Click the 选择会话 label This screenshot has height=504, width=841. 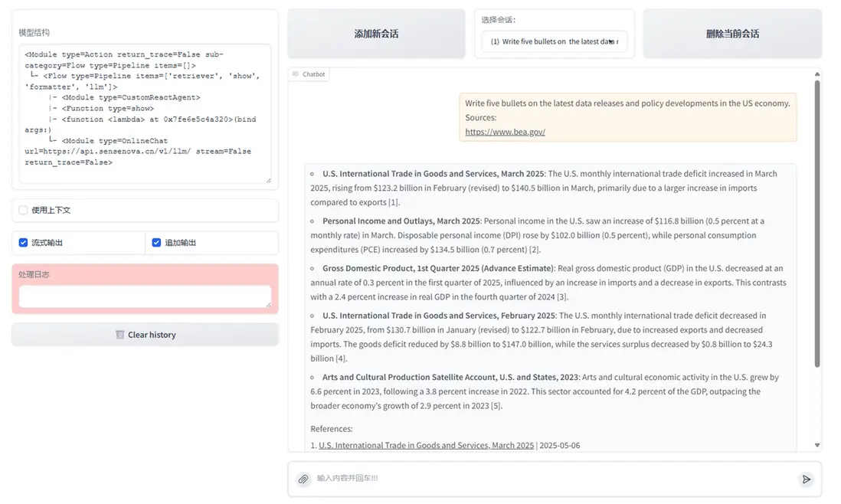[x=499, y=20]
